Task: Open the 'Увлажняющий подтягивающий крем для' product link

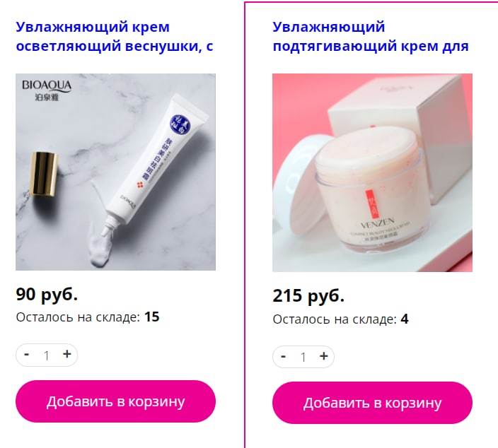Action: pos(371,36)
